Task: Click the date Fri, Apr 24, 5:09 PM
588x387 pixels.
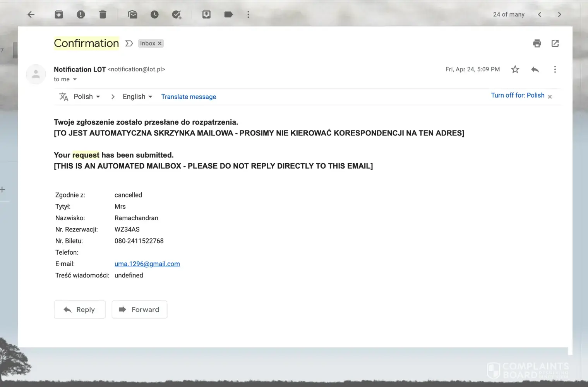Action: point(473,69)
